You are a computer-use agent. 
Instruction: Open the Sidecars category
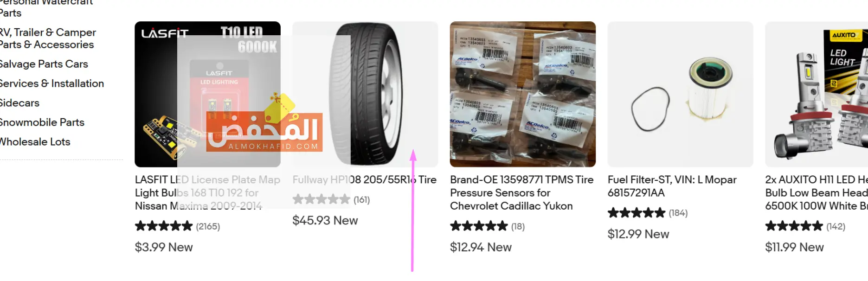tap(19, 103)
